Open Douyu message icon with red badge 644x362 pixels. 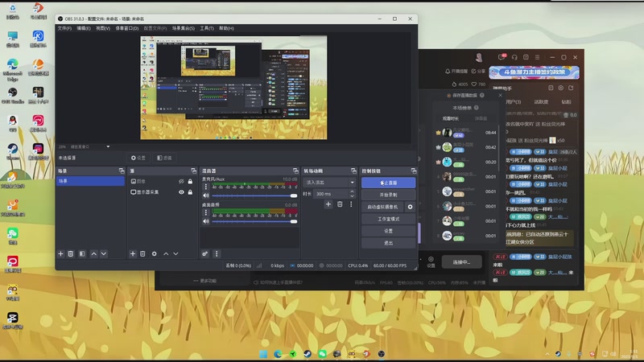click(502, 57)
